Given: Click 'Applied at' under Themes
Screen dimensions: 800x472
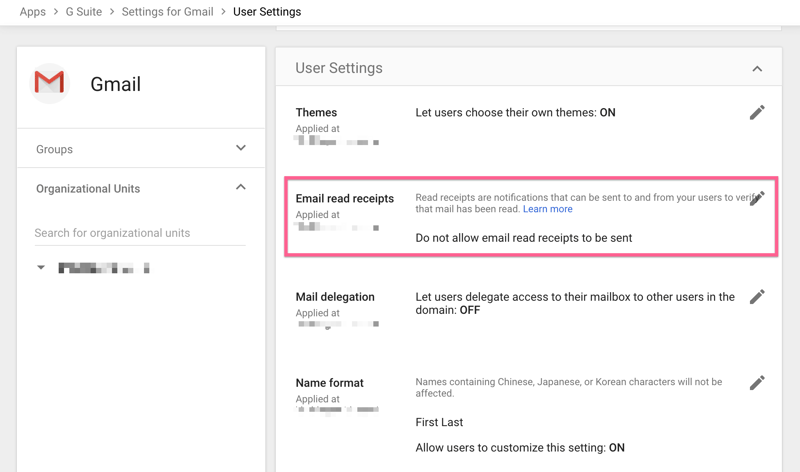Looking at the screenshot, I should pos(317,129).
